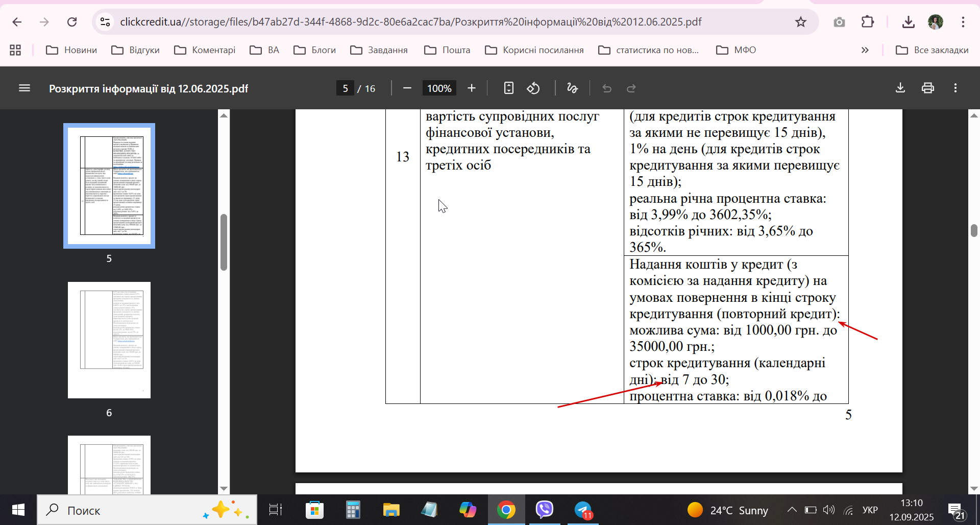Select the draw annotation tool
The height and width of the screenshot is (525, 980).
tap(572, 88)
